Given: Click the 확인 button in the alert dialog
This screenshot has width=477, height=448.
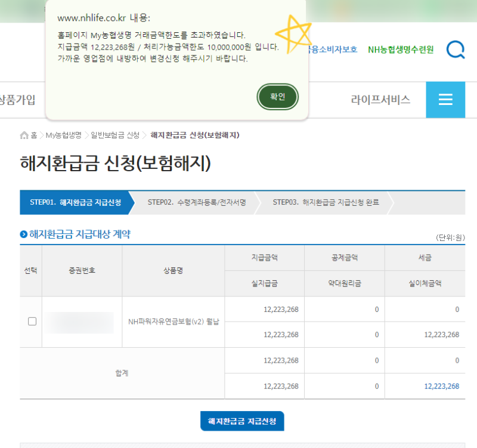Looking at the screenshot, I should point(277,97).
